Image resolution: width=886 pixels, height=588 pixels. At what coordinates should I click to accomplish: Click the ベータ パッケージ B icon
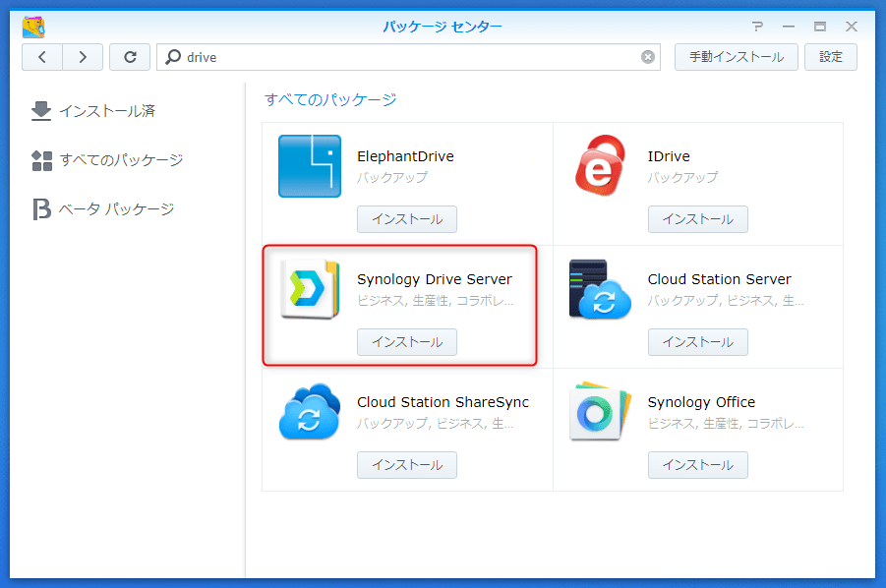click(42, 209)
